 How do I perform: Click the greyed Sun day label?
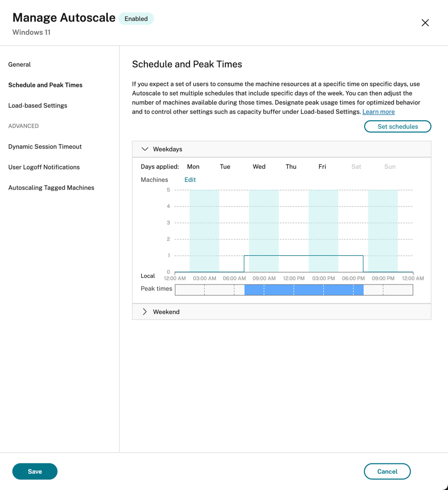point(390,166)
